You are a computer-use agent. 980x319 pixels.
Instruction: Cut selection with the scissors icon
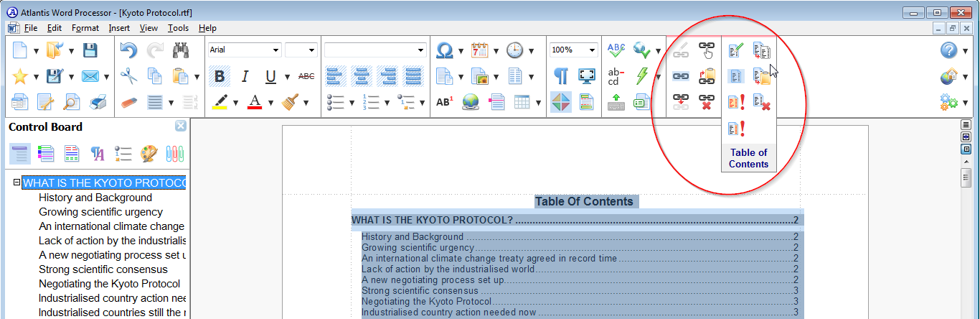coord(129,76)
